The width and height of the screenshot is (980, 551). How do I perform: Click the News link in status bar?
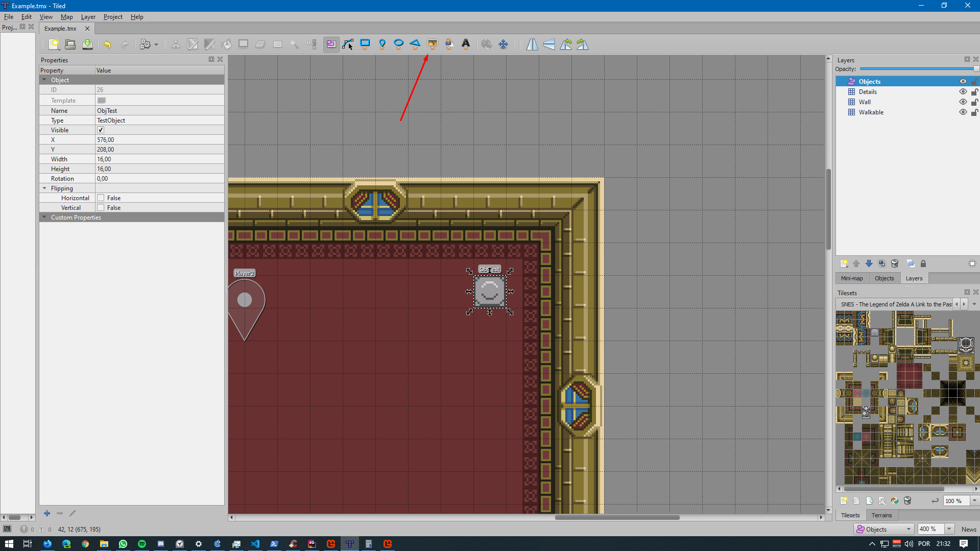point(969,530)
